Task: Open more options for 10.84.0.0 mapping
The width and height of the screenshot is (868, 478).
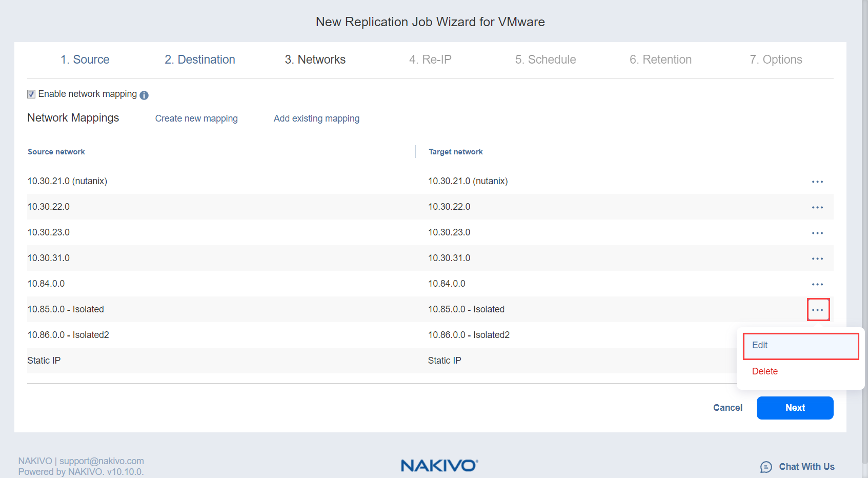Action: [817, 284]
